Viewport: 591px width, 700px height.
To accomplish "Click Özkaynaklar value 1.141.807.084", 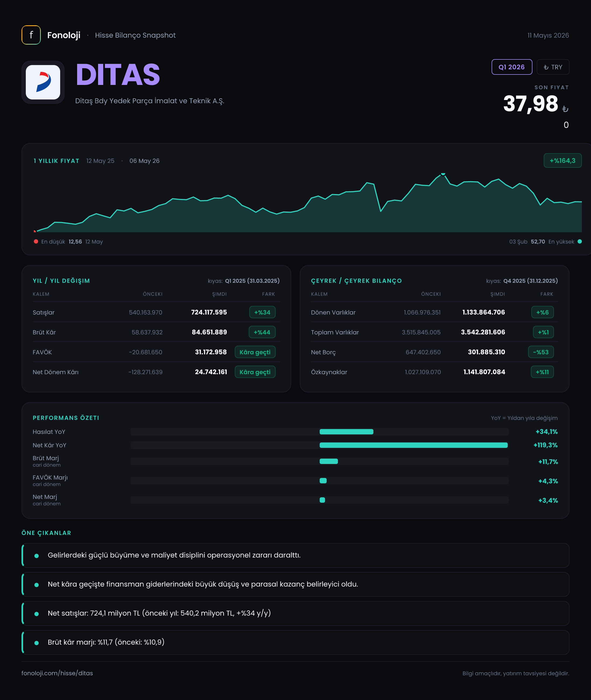I will [484, 372].
